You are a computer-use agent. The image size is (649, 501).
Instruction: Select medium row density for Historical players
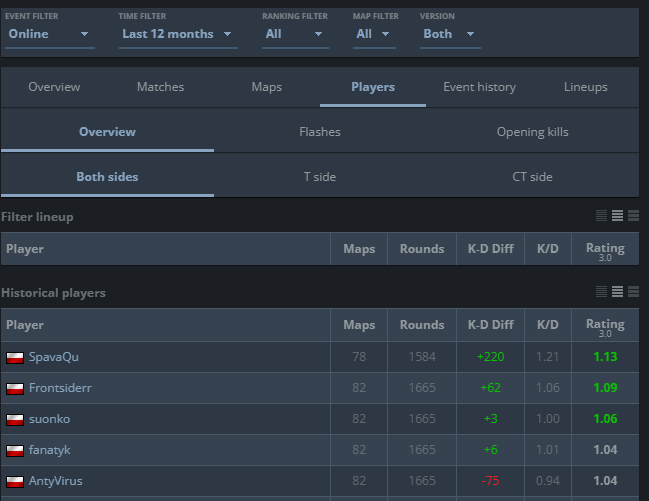(617, 291)
